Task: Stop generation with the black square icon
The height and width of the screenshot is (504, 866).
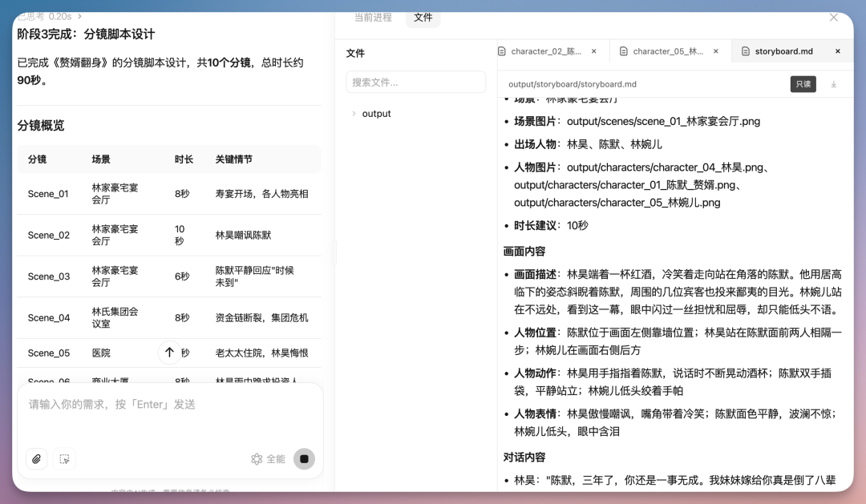Action: [x=304, y=458]
